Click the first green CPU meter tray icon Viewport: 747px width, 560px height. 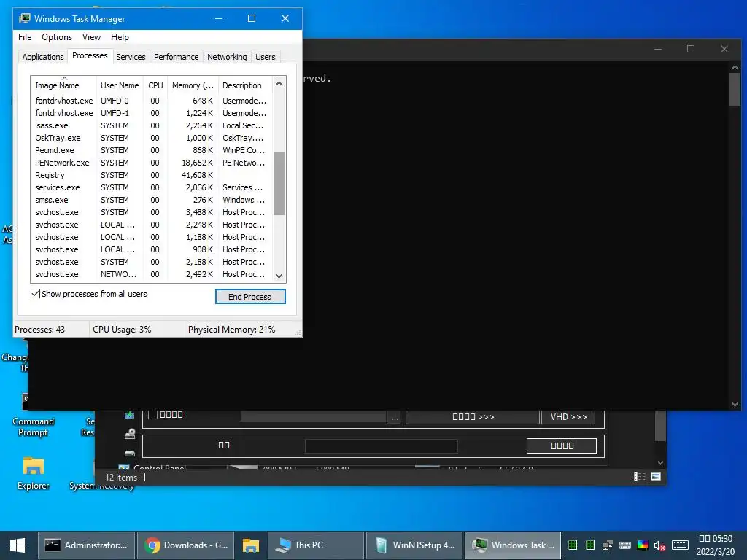573,545
